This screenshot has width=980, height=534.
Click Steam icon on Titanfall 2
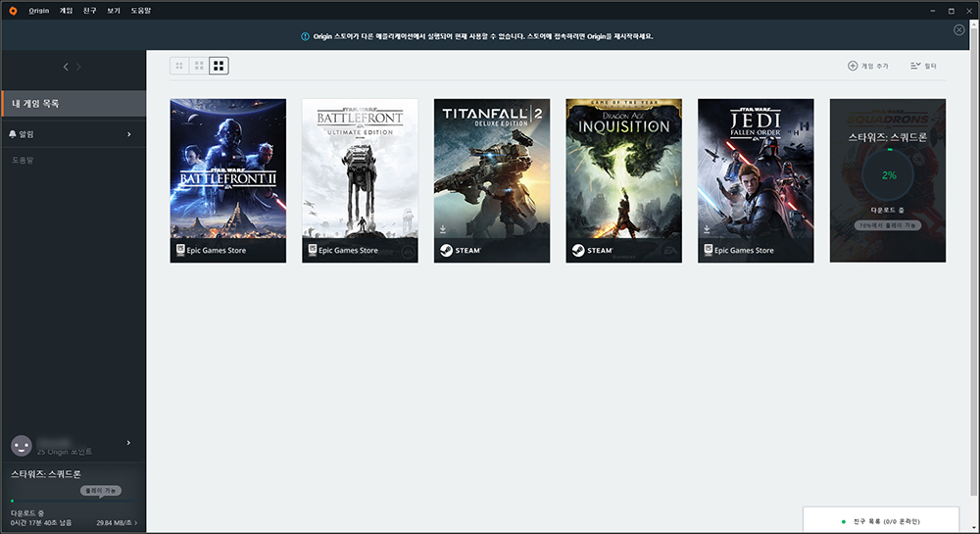coord(446,251)
